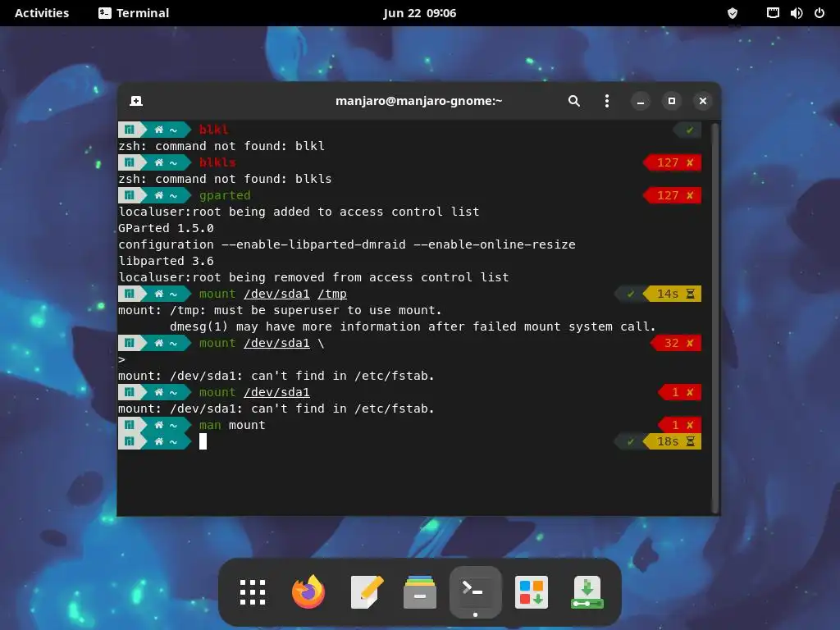The height and width of the screenshot is (630, 840).
Task: Click the configuration --enable-libparted-dmraid line
Action: pos(347,244)
